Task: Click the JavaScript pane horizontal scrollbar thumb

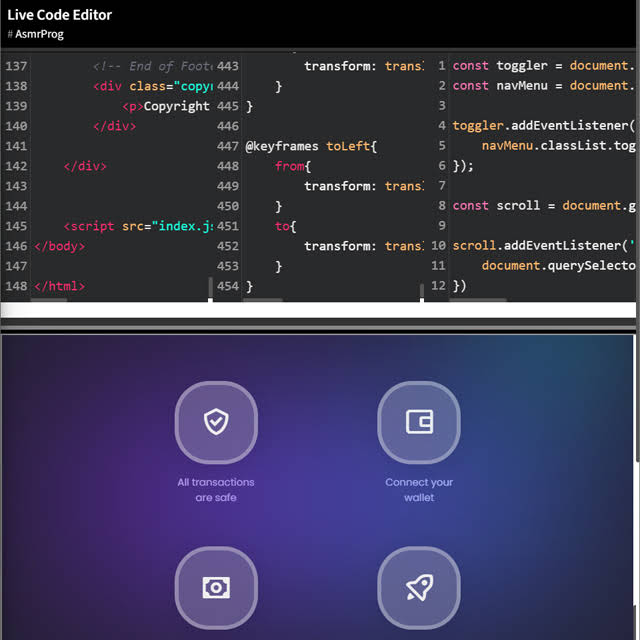Action: pos(480,299)
